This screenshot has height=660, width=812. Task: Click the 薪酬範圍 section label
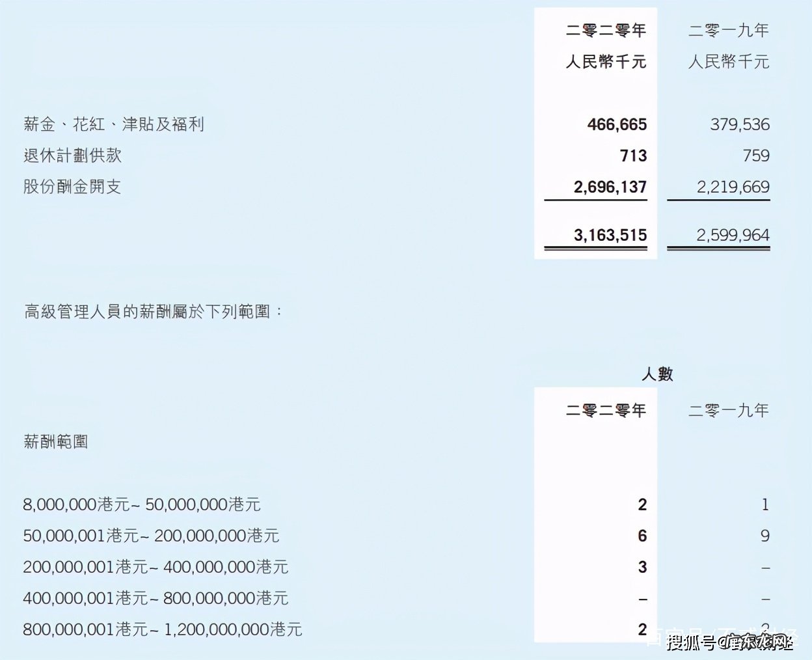coord(57,441)
